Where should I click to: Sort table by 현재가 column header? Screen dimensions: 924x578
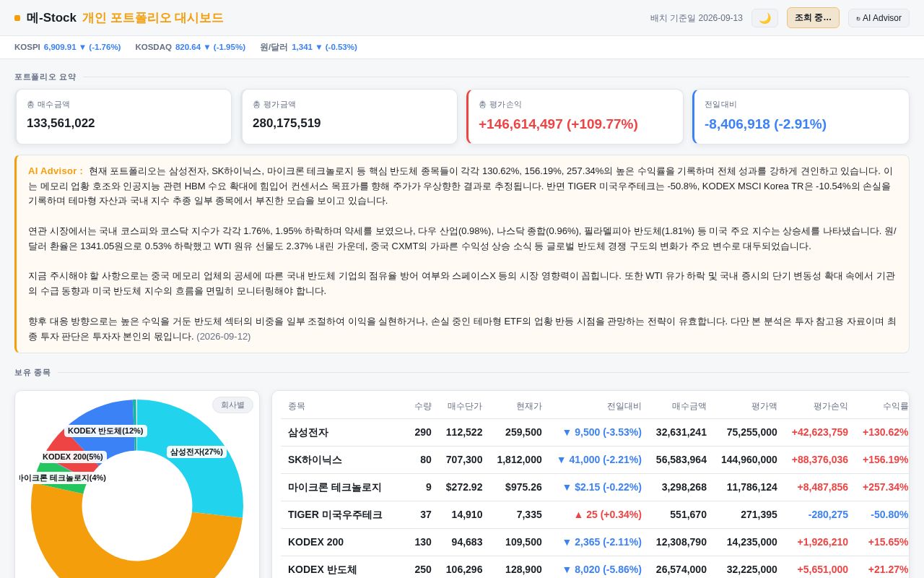pyautogui.click(x=529, y=406)
